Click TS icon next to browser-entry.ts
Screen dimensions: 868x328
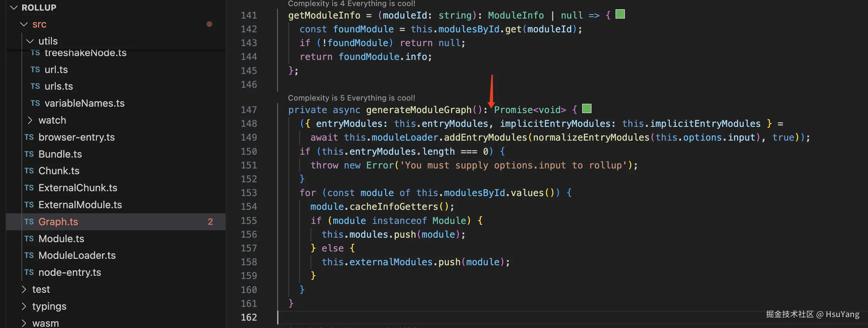tap(29, 137)
